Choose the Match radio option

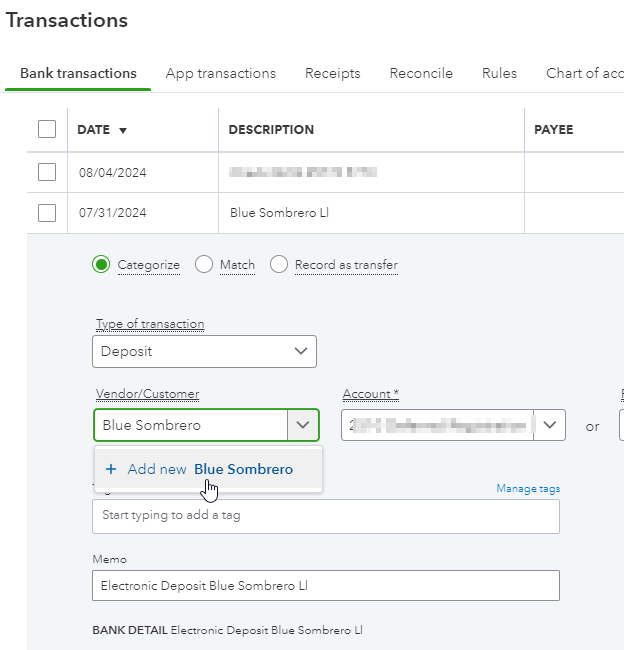pyautogui.click(x=204, y=265)
